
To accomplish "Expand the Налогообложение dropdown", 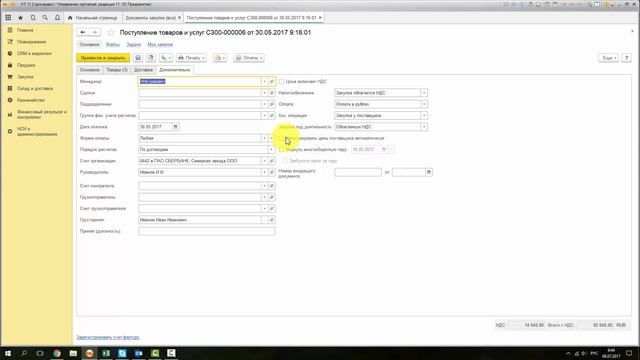I will 424,93.
